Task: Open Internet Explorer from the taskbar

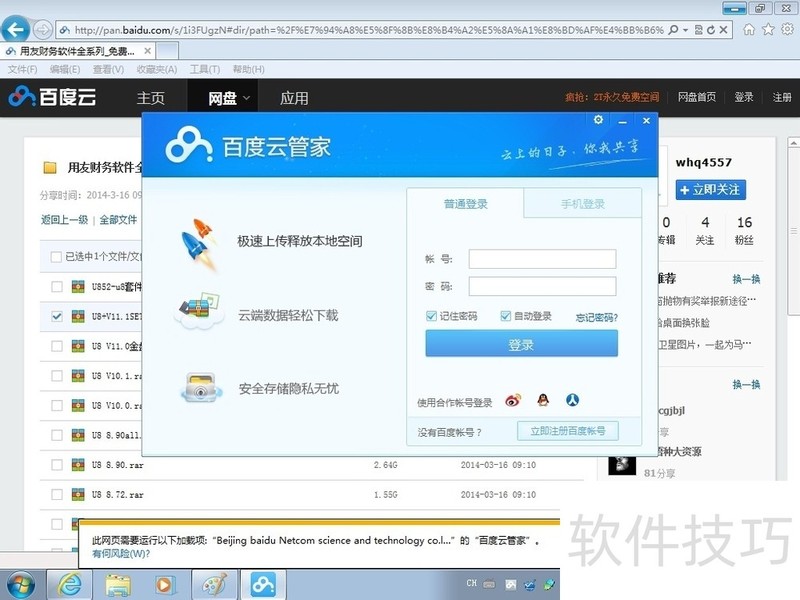Action: tap(69, 583)
